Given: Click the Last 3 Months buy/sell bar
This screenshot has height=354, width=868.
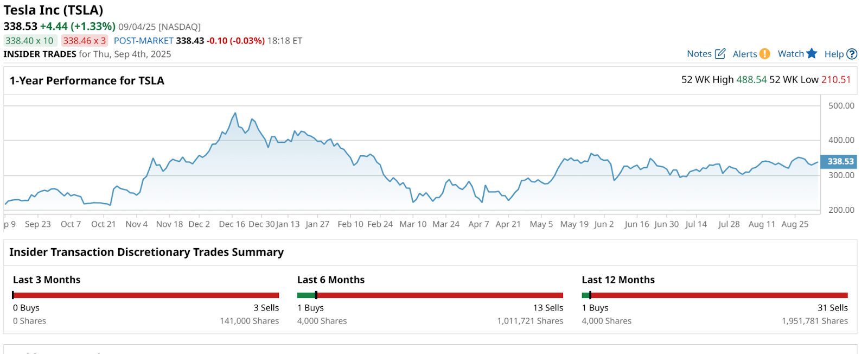Looking at the screenshot, I should tap(145, 295).
